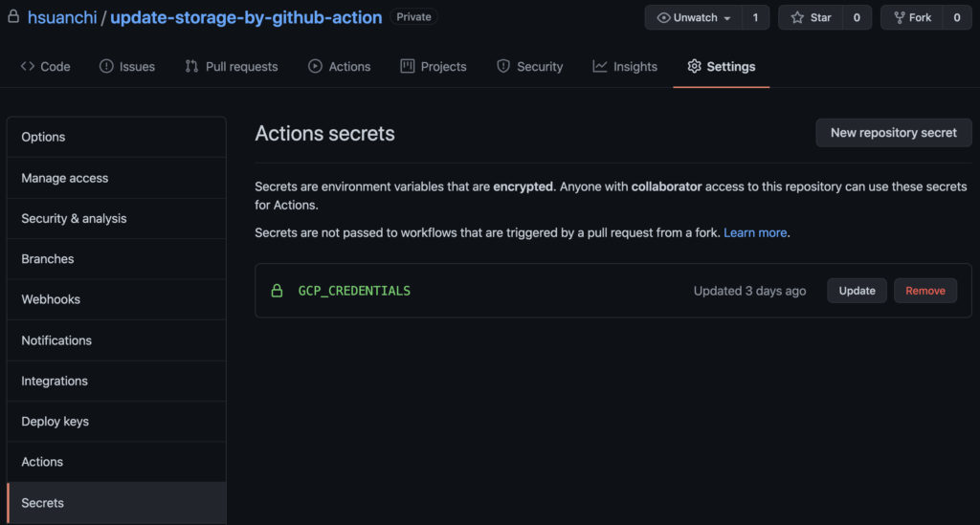Click the Star button label

(x=820, y=17)
